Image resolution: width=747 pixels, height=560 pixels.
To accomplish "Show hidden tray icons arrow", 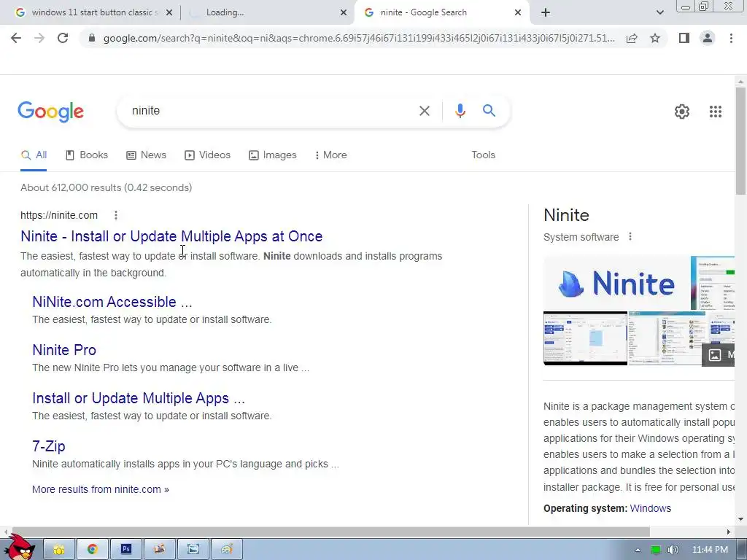I will [x=638, y=550].
